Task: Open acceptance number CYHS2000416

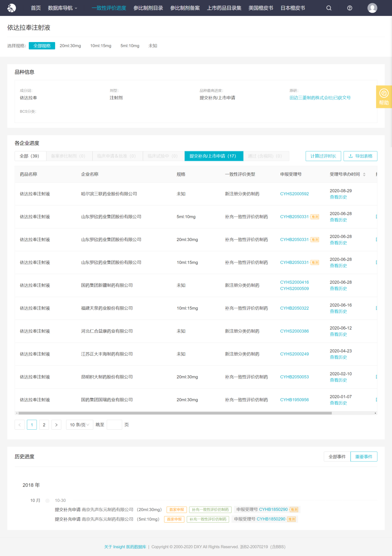Action: (294, 282)
